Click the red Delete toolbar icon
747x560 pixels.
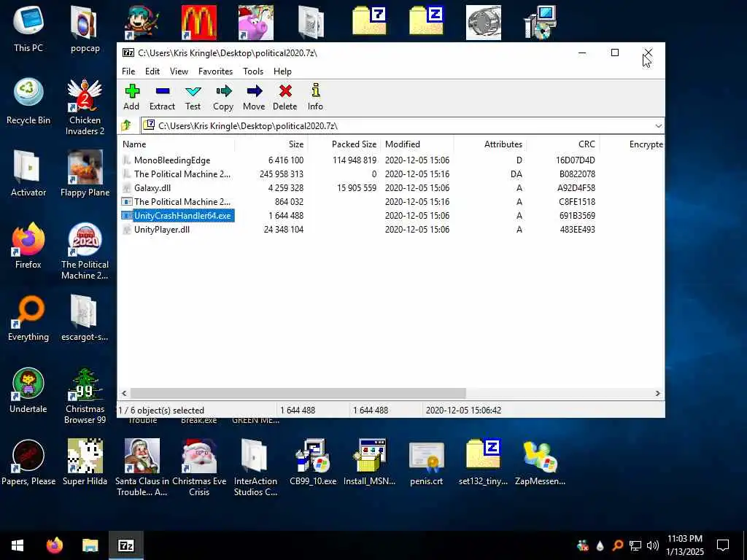pyautogui.click(x=285, y=97)
